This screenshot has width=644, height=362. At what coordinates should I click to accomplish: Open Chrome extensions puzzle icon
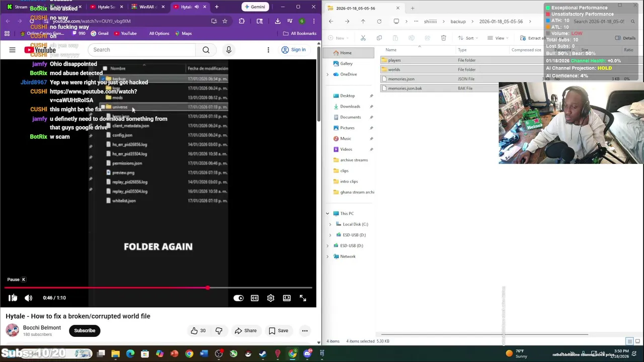pos(242,21)
